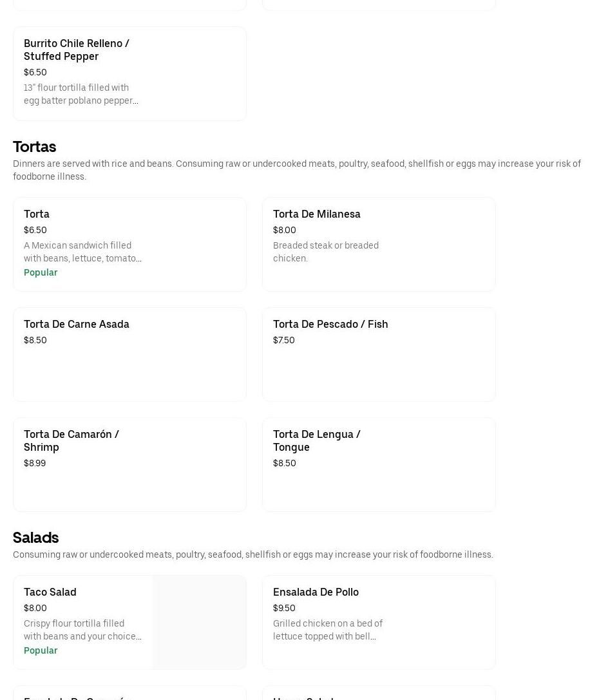
Task: Click the "Breaded steak or breaded chicken" description
Action: (x=325, y=252)
